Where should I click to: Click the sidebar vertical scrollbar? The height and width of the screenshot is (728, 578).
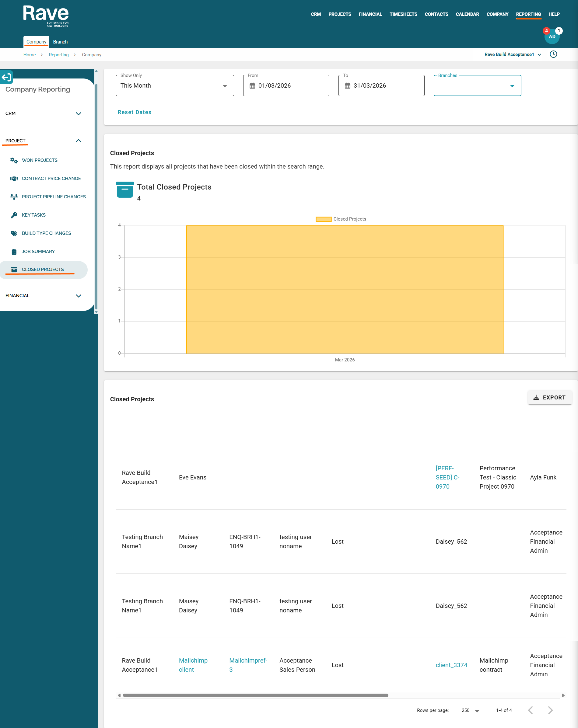tap(96, 197)
